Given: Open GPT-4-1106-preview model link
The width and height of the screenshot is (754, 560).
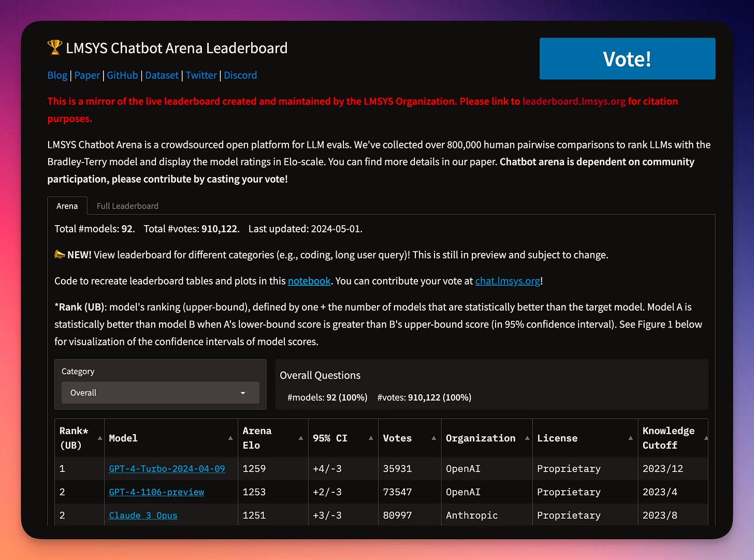Looking at the screenshot, I should click(156, 492).
